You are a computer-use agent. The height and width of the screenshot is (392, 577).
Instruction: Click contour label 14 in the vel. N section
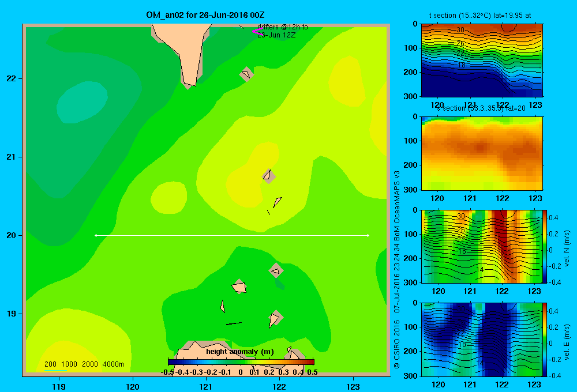479,270
